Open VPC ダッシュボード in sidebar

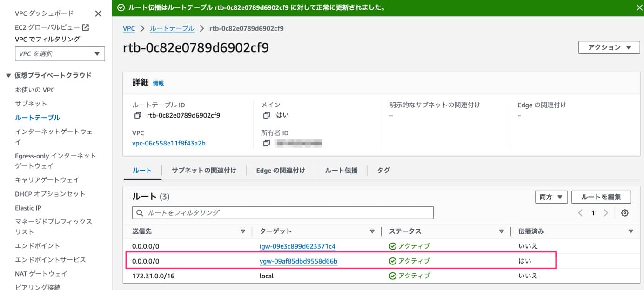pyautogui.click(x=44, y=13)
